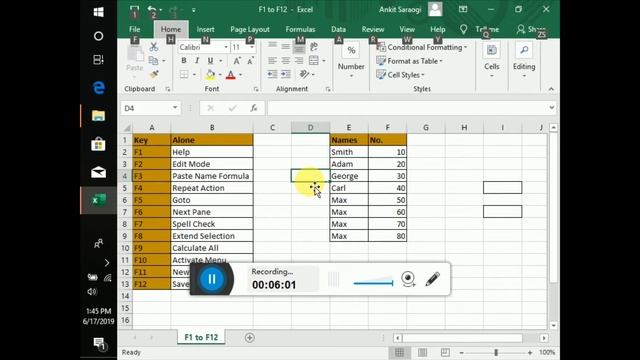Collapse the ribbon with the chevron

tap(551, 89)
